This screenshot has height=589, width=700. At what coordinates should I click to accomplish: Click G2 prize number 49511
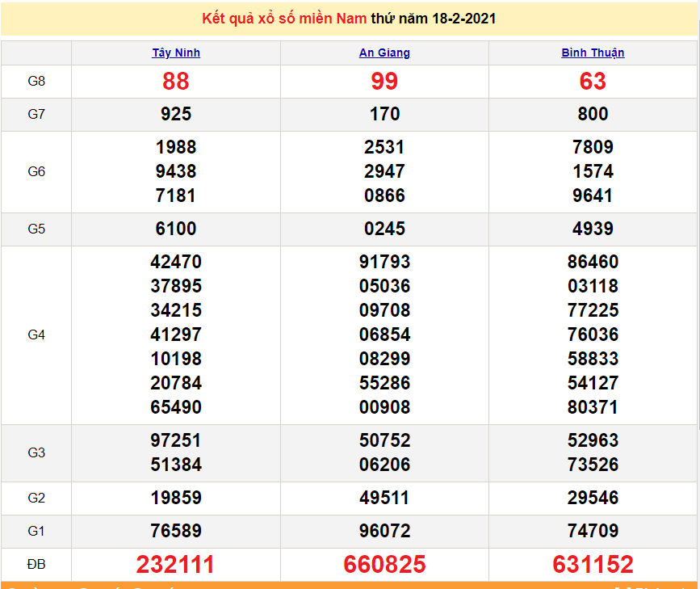[x=384, y=499]
